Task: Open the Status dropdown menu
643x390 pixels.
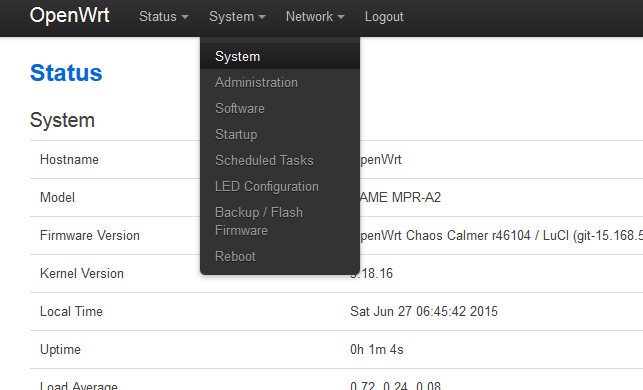Action: [164, 17]
